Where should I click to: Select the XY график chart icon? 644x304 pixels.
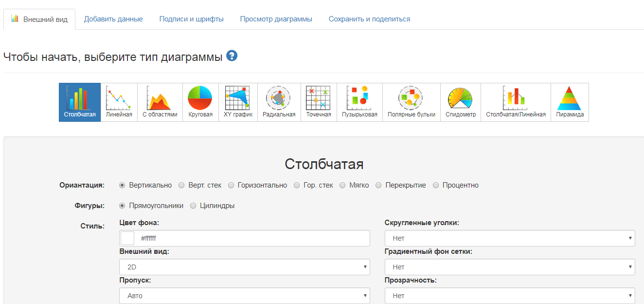(x=238, y=101)
